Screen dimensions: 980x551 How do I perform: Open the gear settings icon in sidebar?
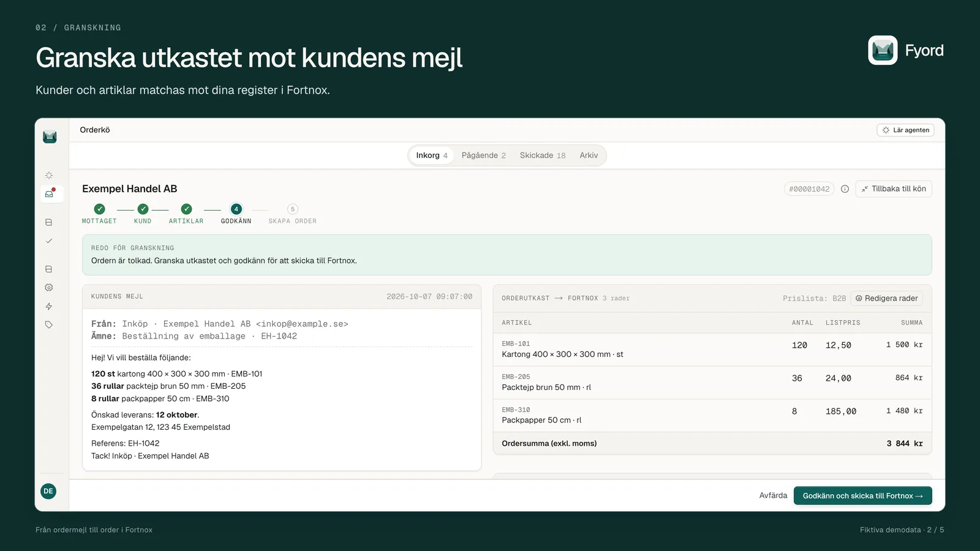click(x=49, y=287)
